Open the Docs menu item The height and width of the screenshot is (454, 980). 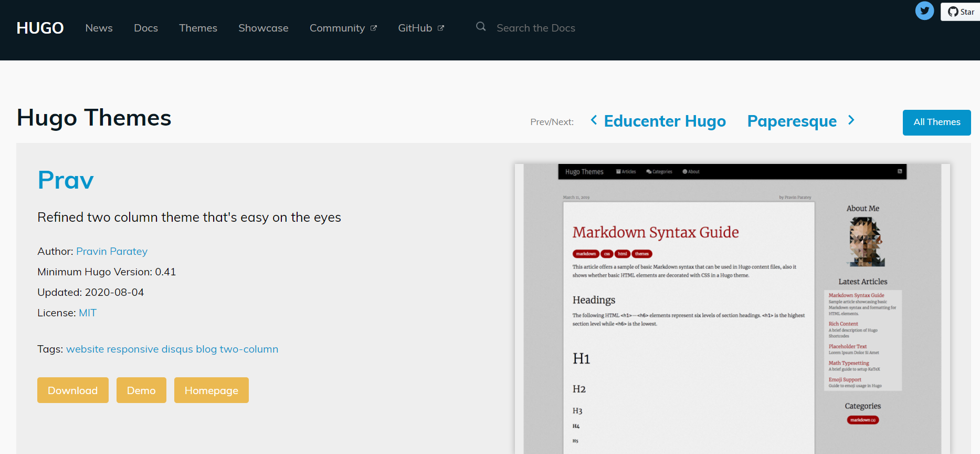[146, 28]
